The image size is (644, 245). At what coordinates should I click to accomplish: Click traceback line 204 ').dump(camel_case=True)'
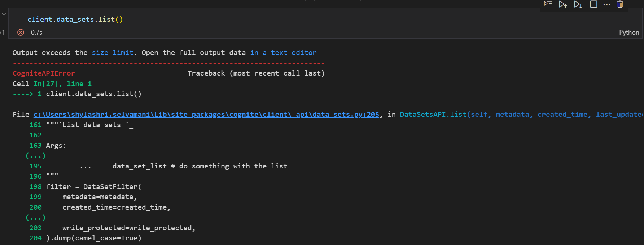tap(85, 238)
